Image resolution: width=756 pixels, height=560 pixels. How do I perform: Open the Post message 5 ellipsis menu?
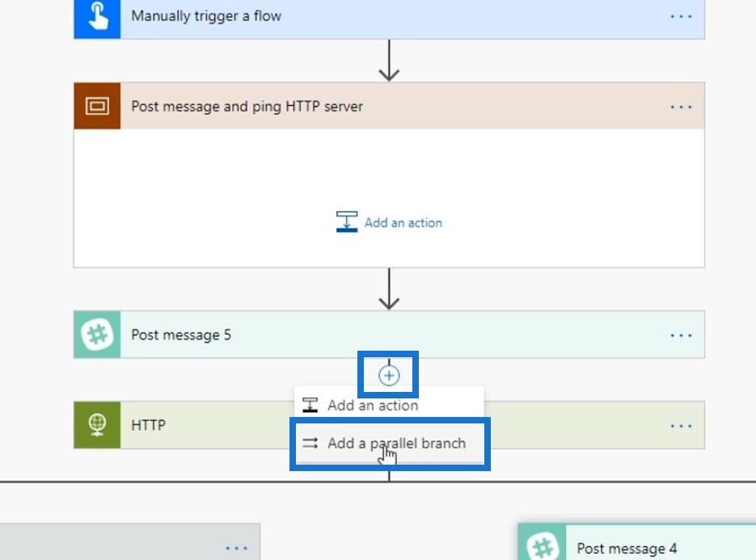pos(681,335)
